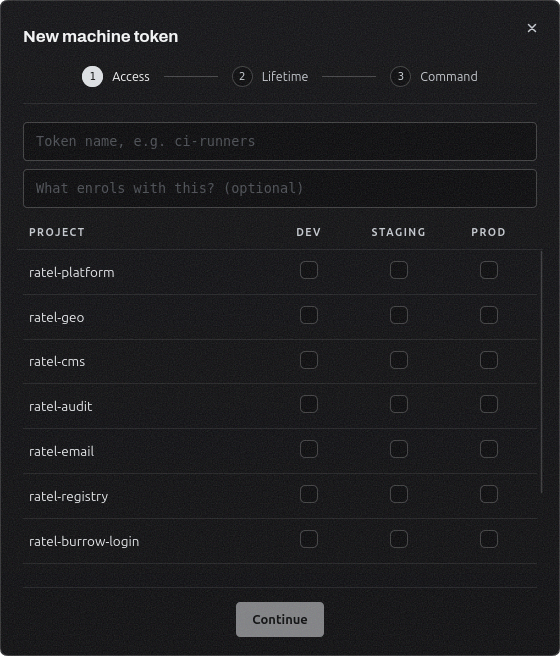560x656 pixels.
Task: Check ratel-burrow-login PROD checkbox
Action: pyautogui.click(x=488, y=539)
